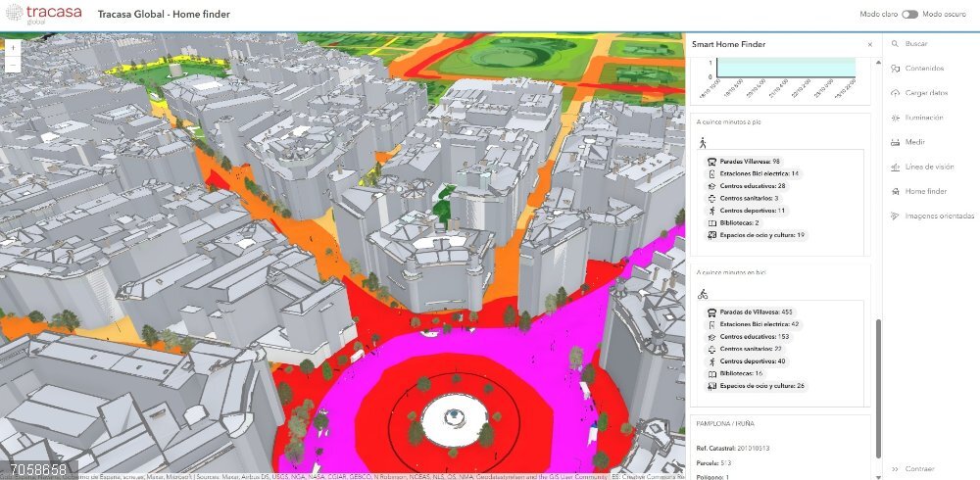Select the Cargar datos tool
Screen dimensions: 980x480
coord(925,93)
